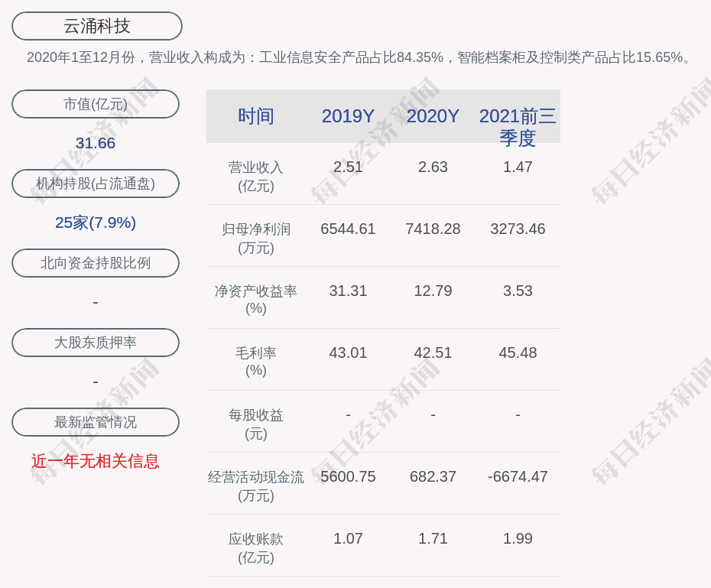Viewport: 711px width, 588px height.
Task: Click the 净资产收益率(%) row label
Action: pyautogui.click(x=256, y=300)
